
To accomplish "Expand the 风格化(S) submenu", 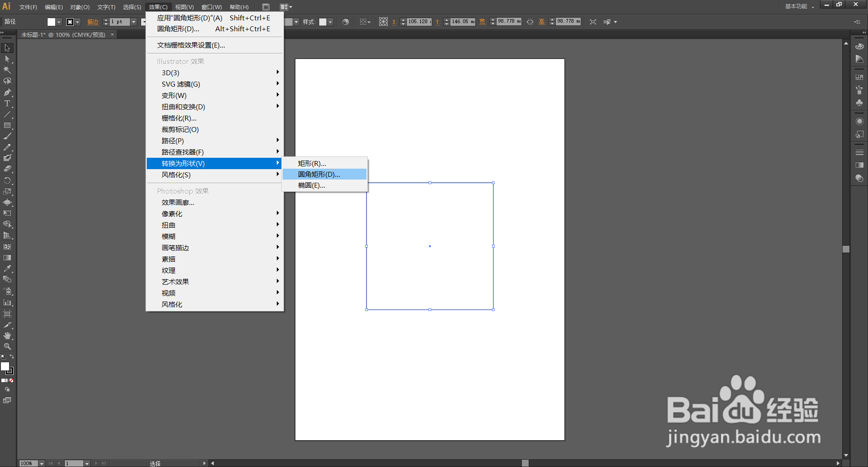I will click(x=215, y=175).
